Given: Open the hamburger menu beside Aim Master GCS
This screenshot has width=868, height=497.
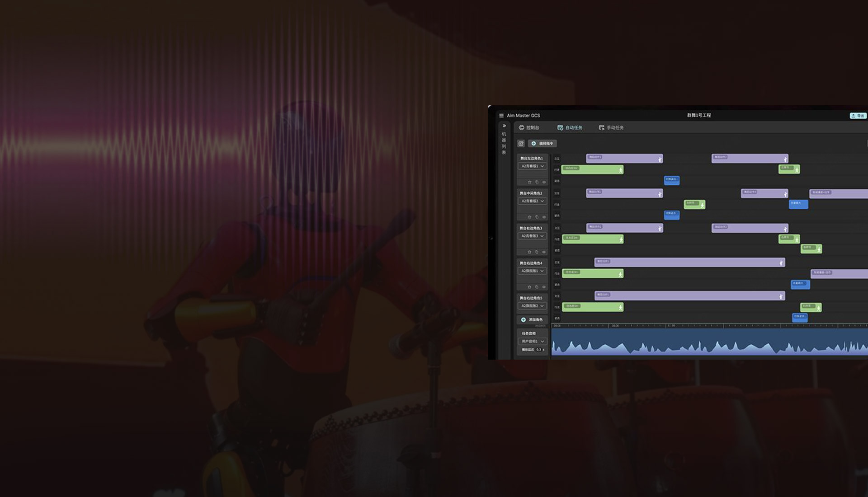Looking at the screenshot, I should point(501,116).
